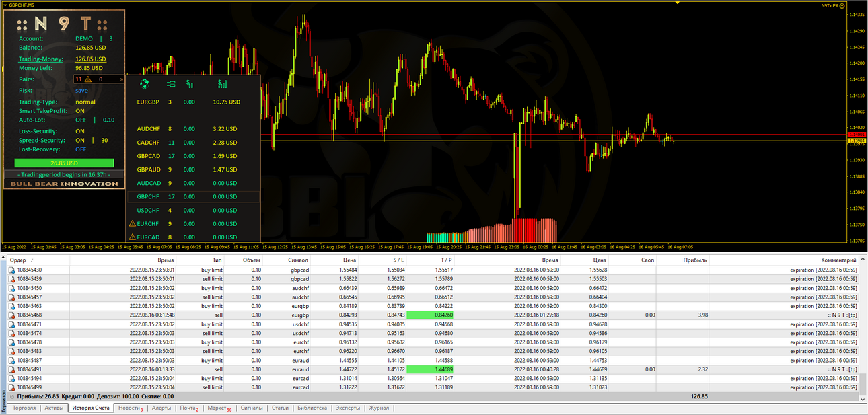This screenshot has width=868, height=415.
Task: Click the green 0.84260 take-profit cell
Action: [431, 315]
